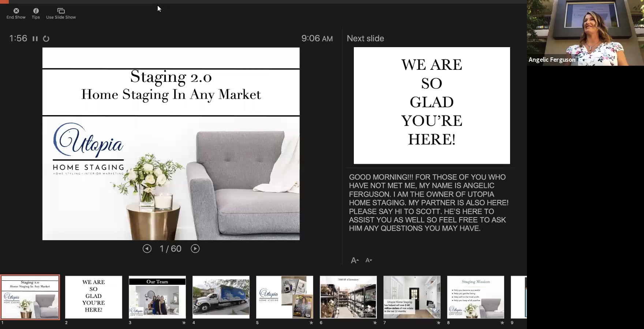Select slide 4 truck photo thumbnail
Viewport: 644px width, 329px height.
[x=221, y=297]
